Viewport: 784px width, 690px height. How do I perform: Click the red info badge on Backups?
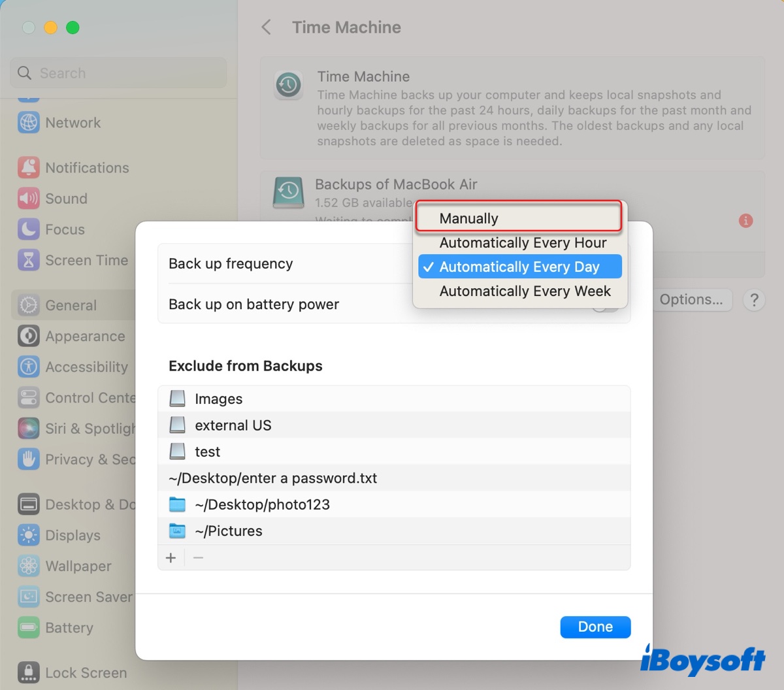click(x=745, y=221)
